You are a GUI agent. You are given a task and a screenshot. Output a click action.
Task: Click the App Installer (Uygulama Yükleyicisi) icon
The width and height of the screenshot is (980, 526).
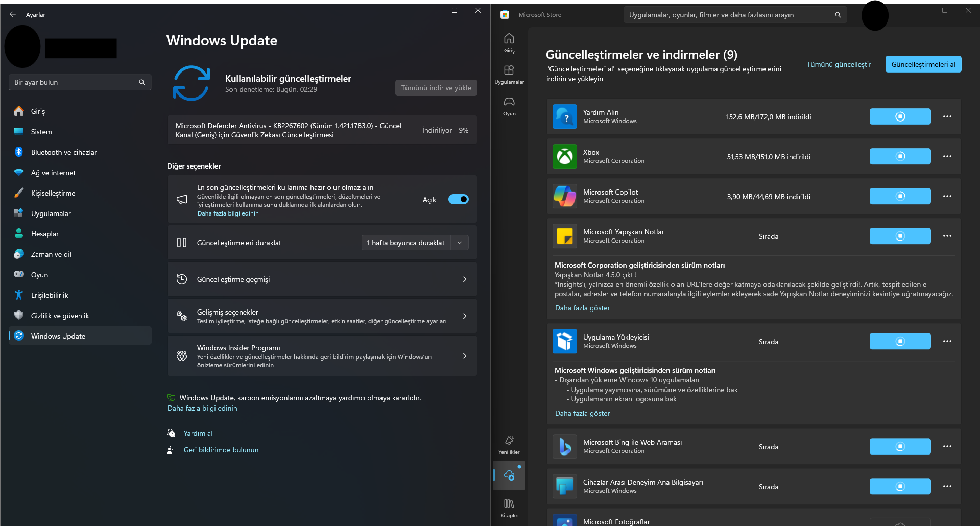pyautogui.click(x=565, y=341)
